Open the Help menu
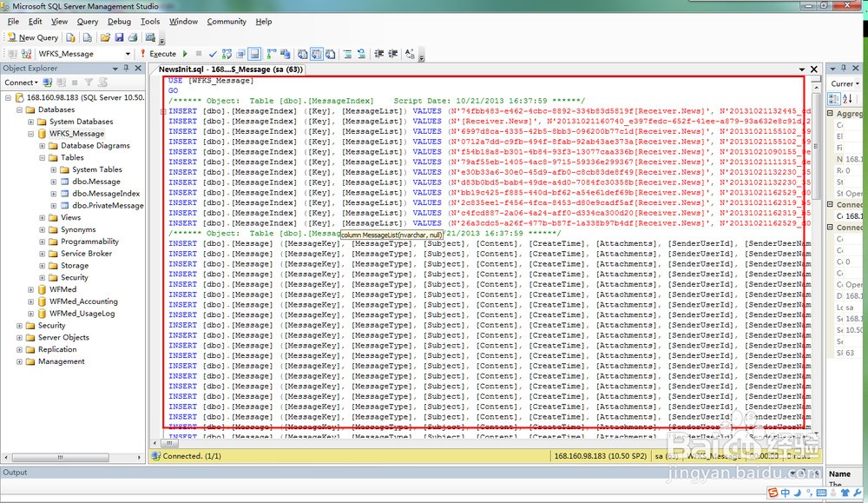 (264, 22)
